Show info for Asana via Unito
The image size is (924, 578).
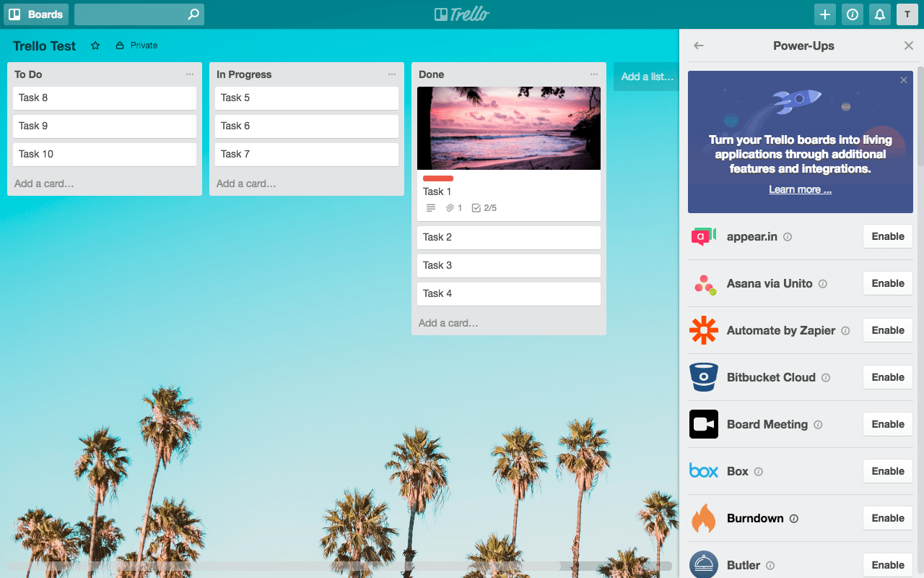tap(823, 284)
